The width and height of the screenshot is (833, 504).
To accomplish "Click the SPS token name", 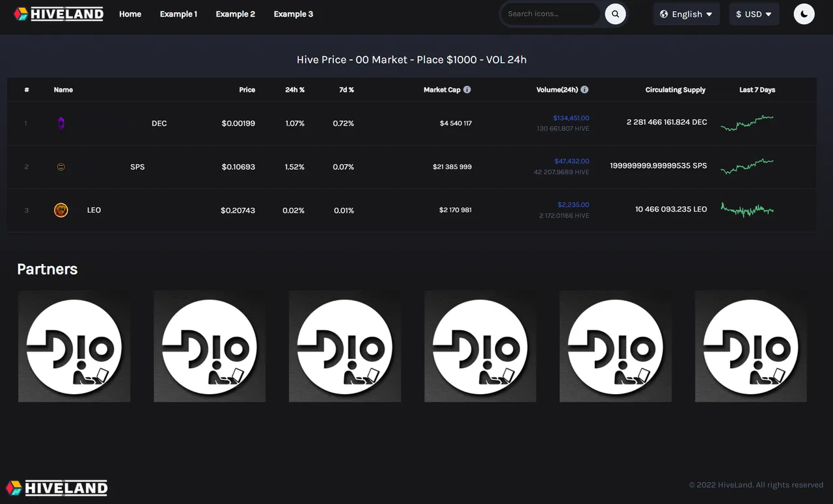I will [137, 167].
